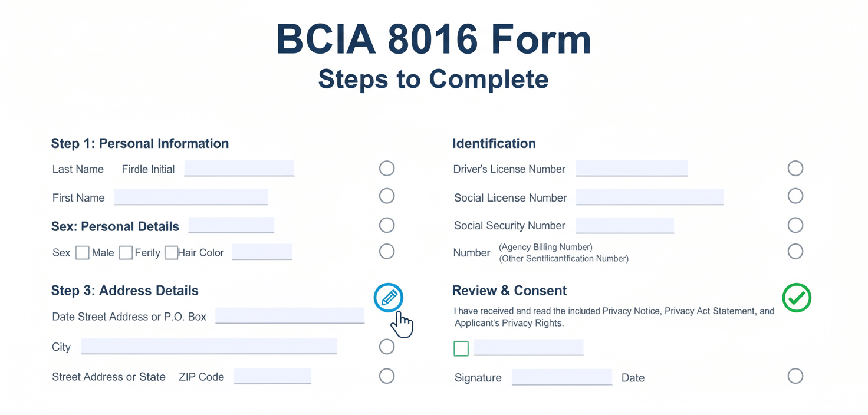The height and width of the screenshot is (415, 868).
Task: Tick the Male checkbox
Action: click(83, 253)
